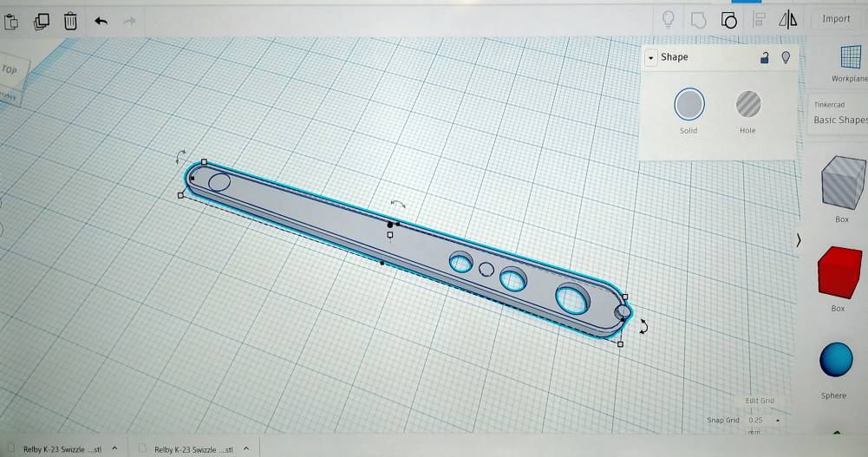Click the Group shapes icon
The height and width of the screenshot is (457, 868).
pyautogui.click(x=699, y=21)
